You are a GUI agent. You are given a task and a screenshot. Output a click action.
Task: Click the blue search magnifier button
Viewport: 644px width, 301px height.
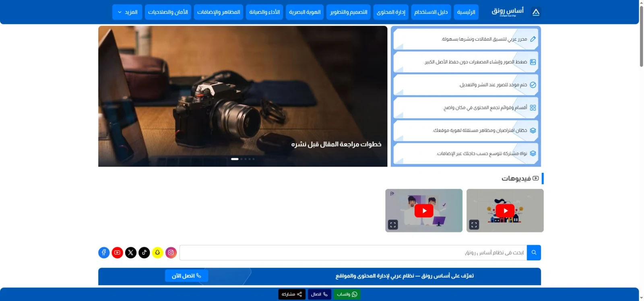(534, 253)
